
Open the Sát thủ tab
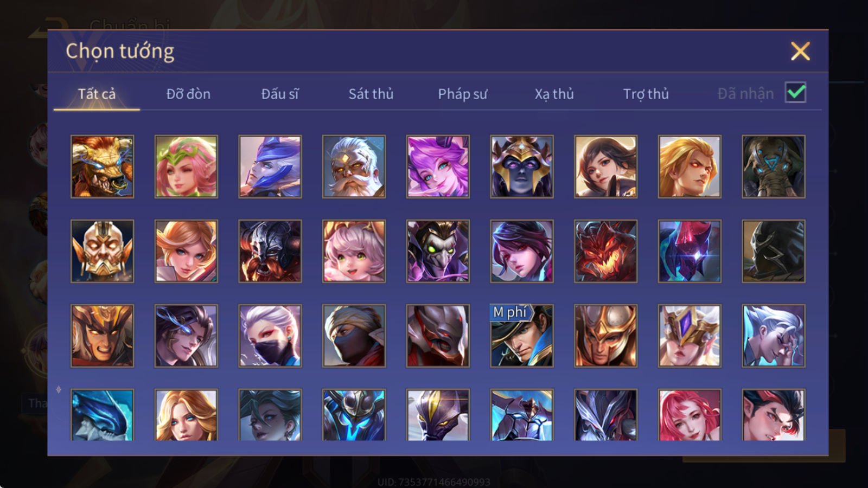(371, 94)
